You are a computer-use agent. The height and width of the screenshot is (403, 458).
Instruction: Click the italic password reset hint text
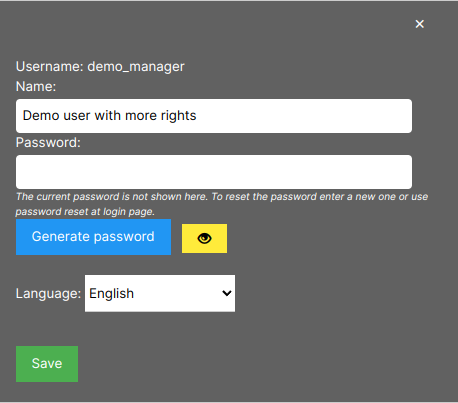pyautogui.click(x=222, y=204)
